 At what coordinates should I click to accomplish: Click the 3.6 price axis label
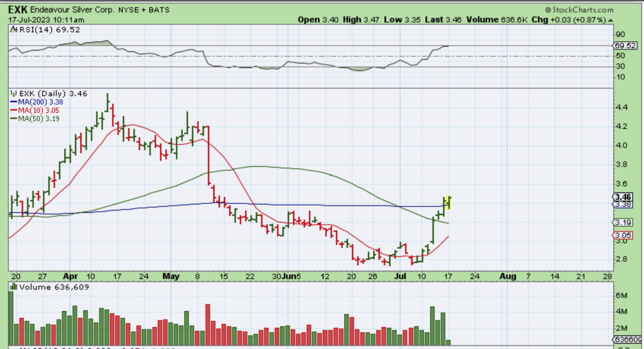tap(622, 184)
